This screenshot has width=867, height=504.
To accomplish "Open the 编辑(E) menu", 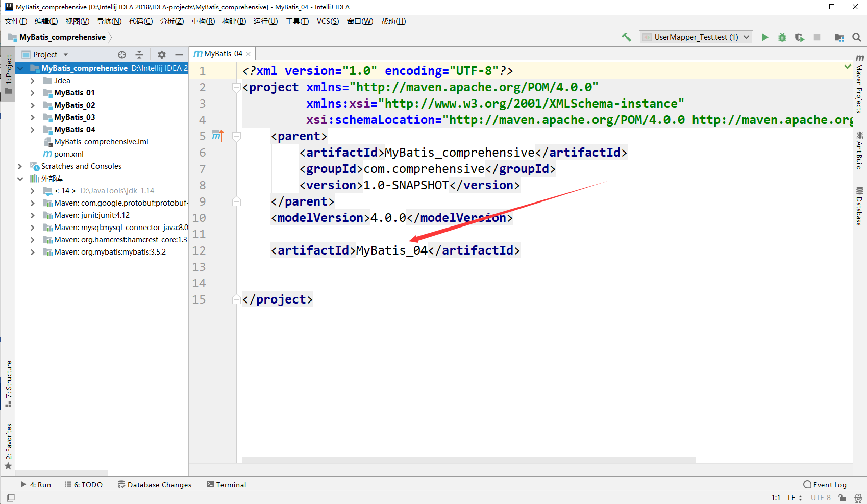I will tap(46, 21).
